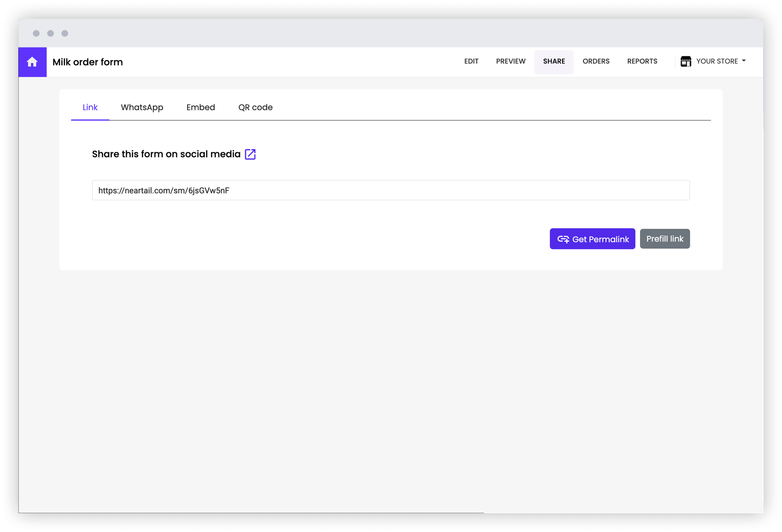Image resolution: width=782 pixels, height=532 pixels.
Task: Click the store icon beside YOUR STORE
Action: point(686,61)
